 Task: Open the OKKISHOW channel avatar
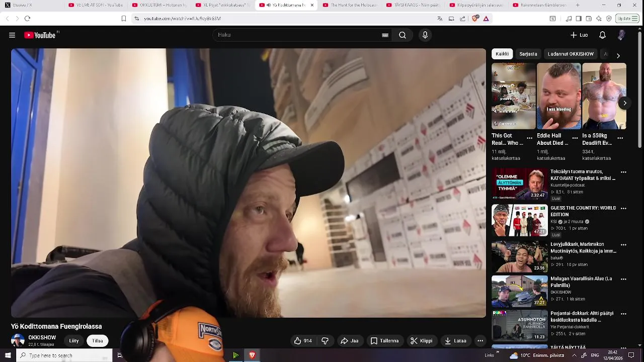click(18, 341)
